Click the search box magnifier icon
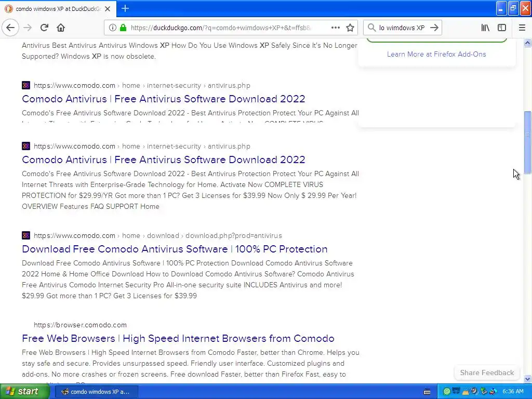Screen dimensions: 532x399 (371, 28)
